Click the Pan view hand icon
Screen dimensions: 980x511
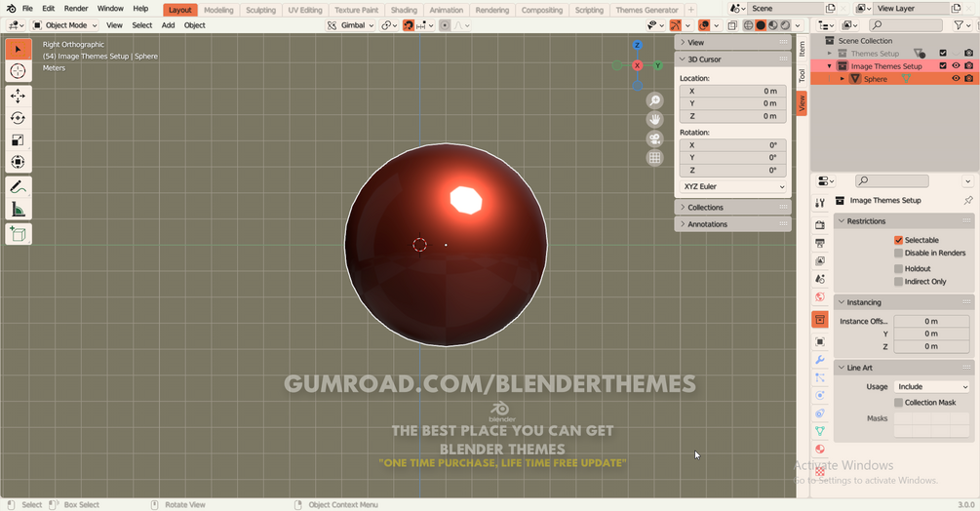(654, 119)
